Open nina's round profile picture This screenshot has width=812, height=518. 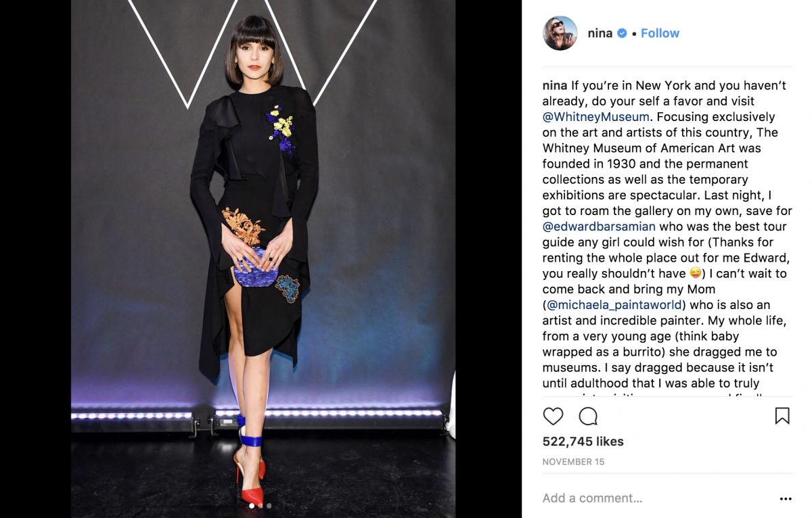(x=560, y=33)
